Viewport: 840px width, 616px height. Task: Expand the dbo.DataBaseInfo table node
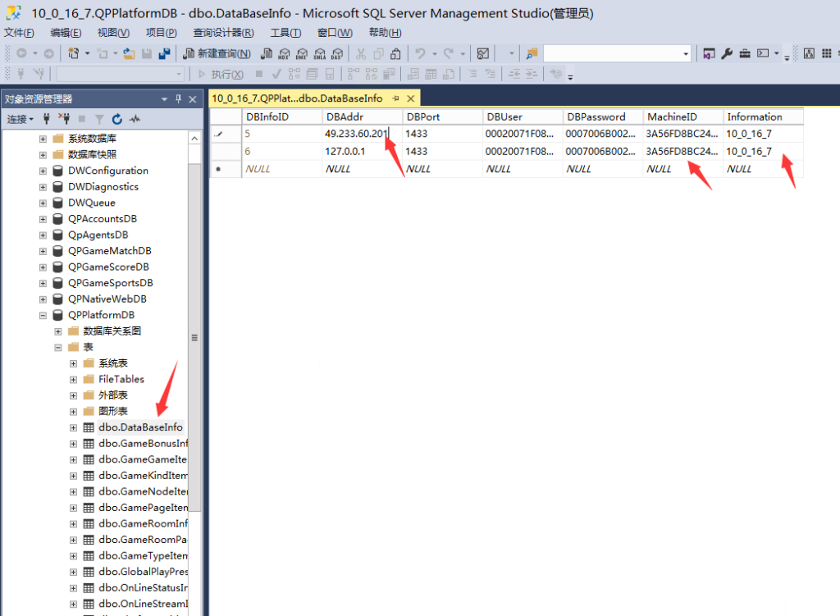pyautogui.click(x=73, y=427)
